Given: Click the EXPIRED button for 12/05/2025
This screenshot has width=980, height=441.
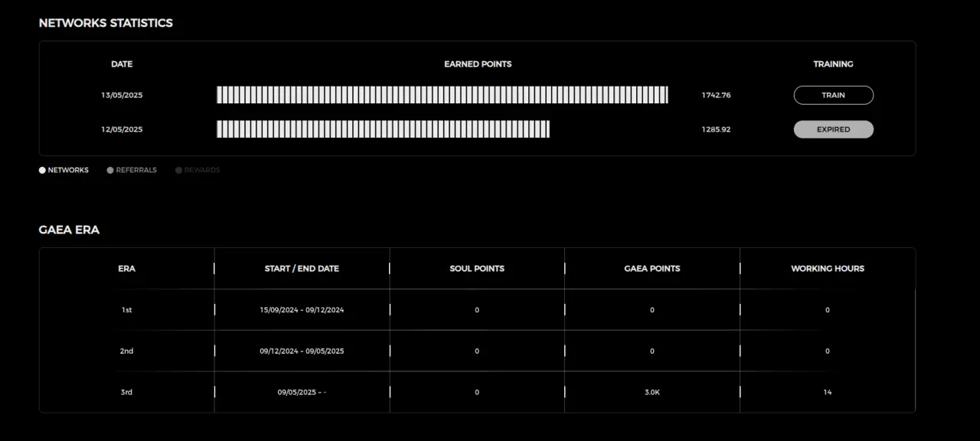Looking at the screenshot, I should tap(833, 129).
